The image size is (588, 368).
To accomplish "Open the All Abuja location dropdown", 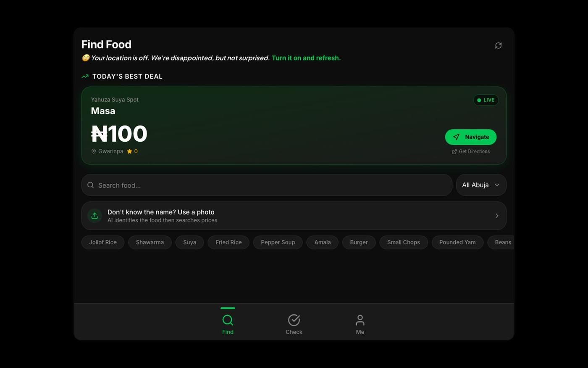I will (x=481, y=185).
